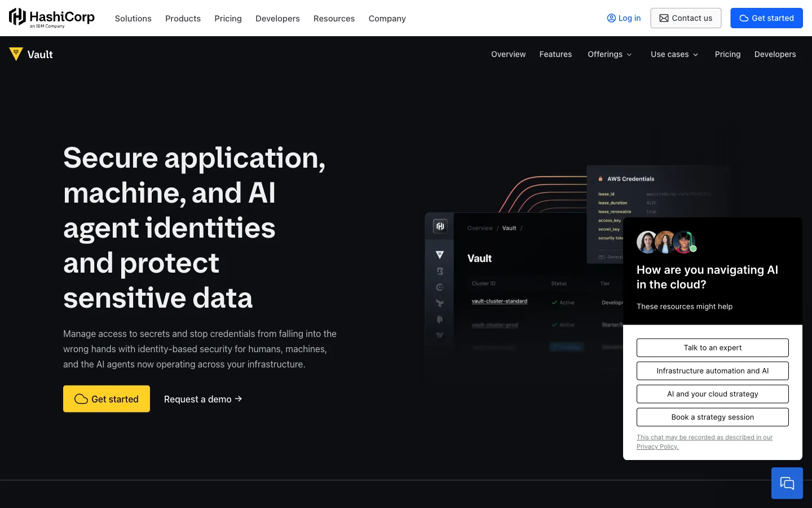The height and width of the screenshot is (508, 812).
Task: Click the HashiCorp logo
Action: point(52,18)
